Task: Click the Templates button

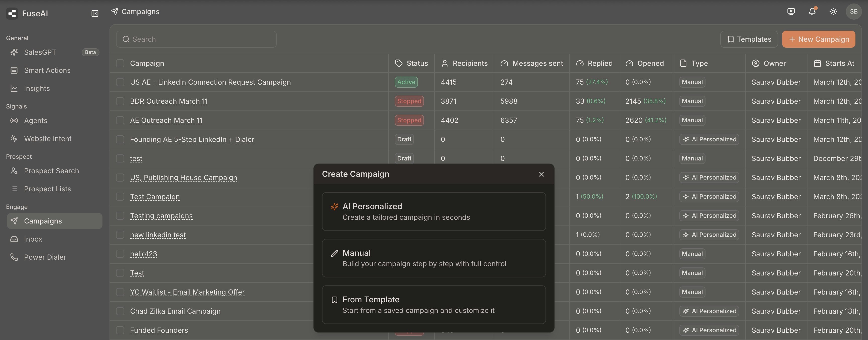Action: tap(749, 39)
